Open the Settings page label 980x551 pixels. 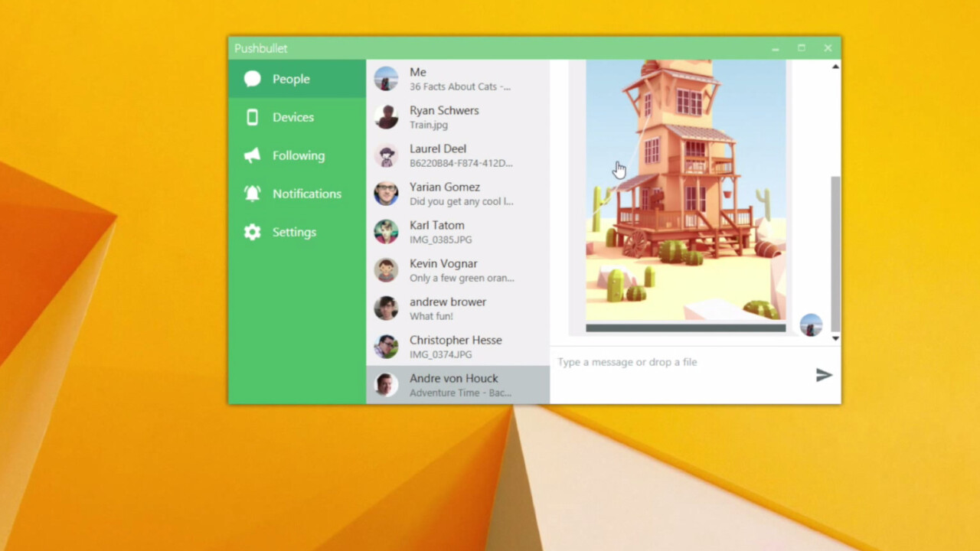coord(294,232)
